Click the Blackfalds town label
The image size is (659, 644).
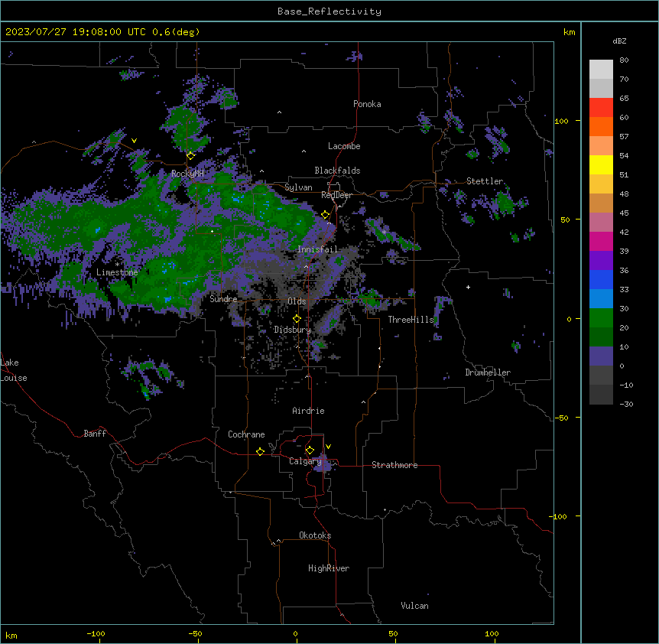337,171
